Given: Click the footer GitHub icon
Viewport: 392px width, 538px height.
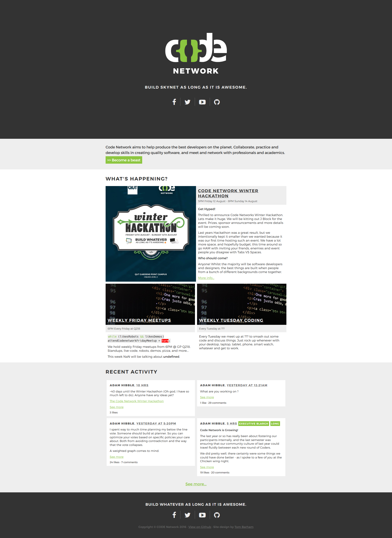Looking at the screenshot, I should coord(217,515).
